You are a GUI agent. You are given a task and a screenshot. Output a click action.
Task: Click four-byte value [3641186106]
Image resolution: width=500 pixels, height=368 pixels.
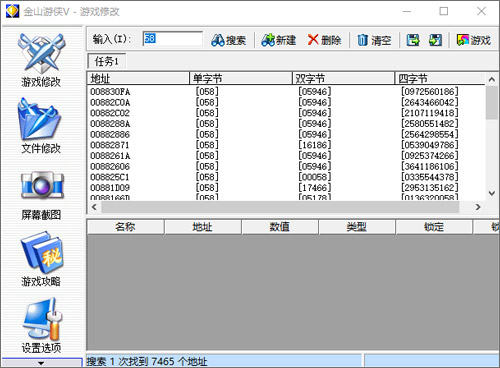[430, 166]
